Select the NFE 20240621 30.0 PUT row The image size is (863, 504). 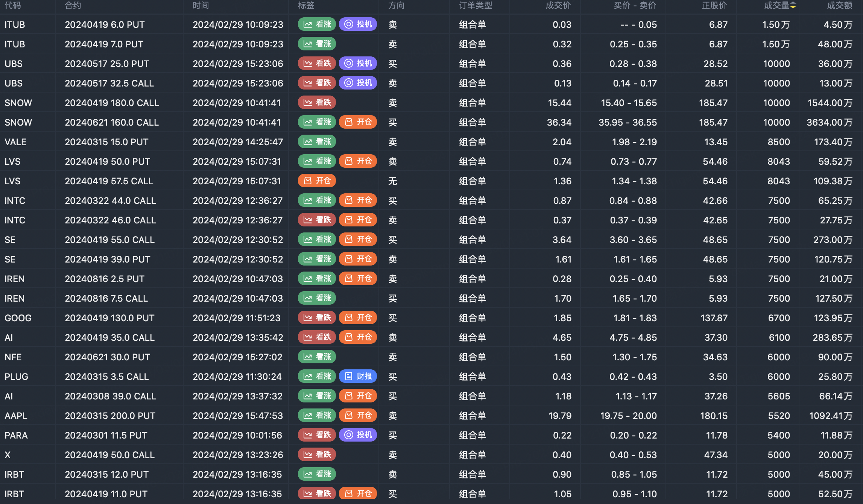(107, 357)
